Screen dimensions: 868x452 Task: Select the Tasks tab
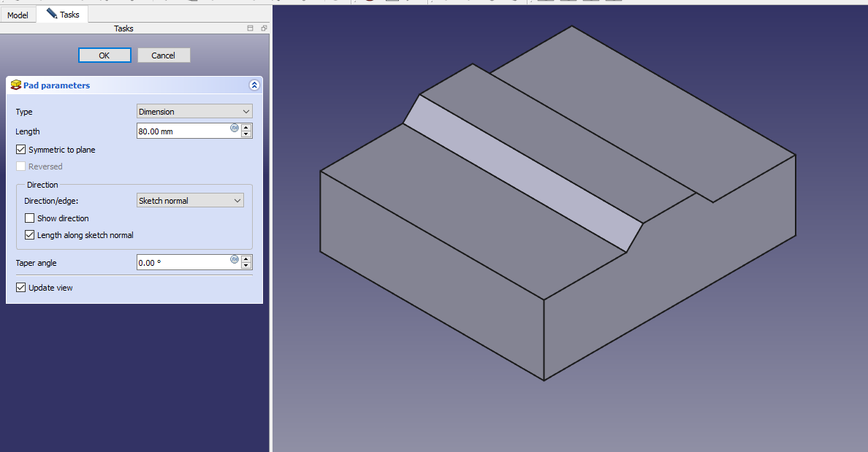63,15
